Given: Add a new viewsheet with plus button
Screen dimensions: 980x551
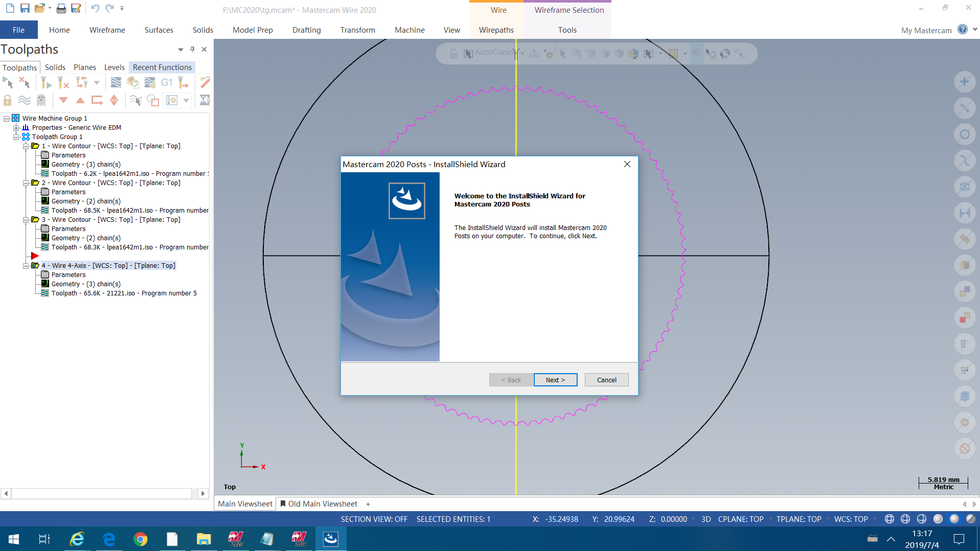Looking at the screenshot, I should pos(368,504).
